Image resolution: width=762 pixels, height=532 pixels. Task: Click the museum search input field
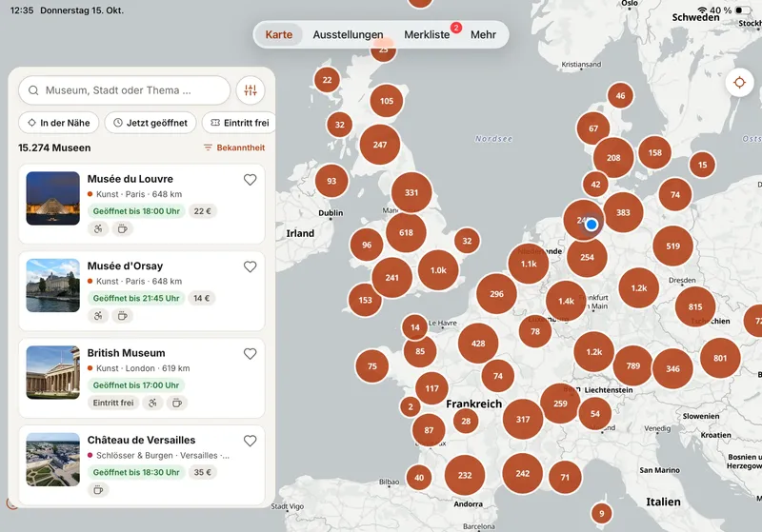(125, 90)
